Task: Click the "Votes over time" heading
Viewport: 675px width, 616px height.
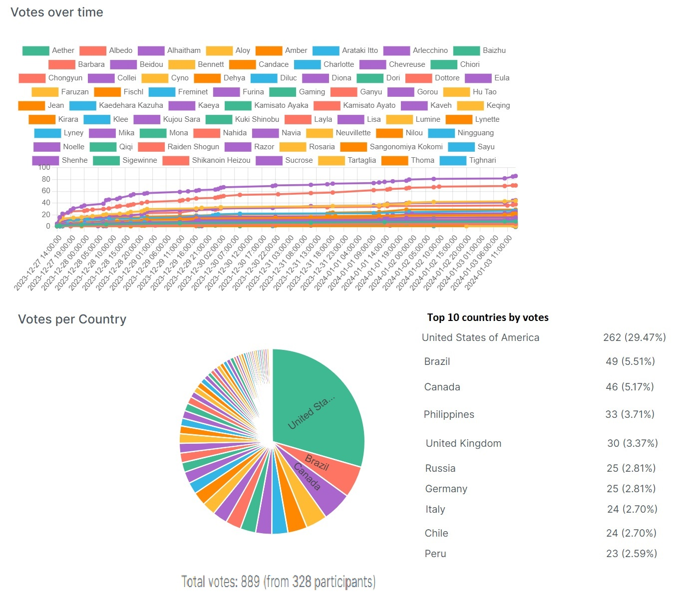Action: point(57,12)
